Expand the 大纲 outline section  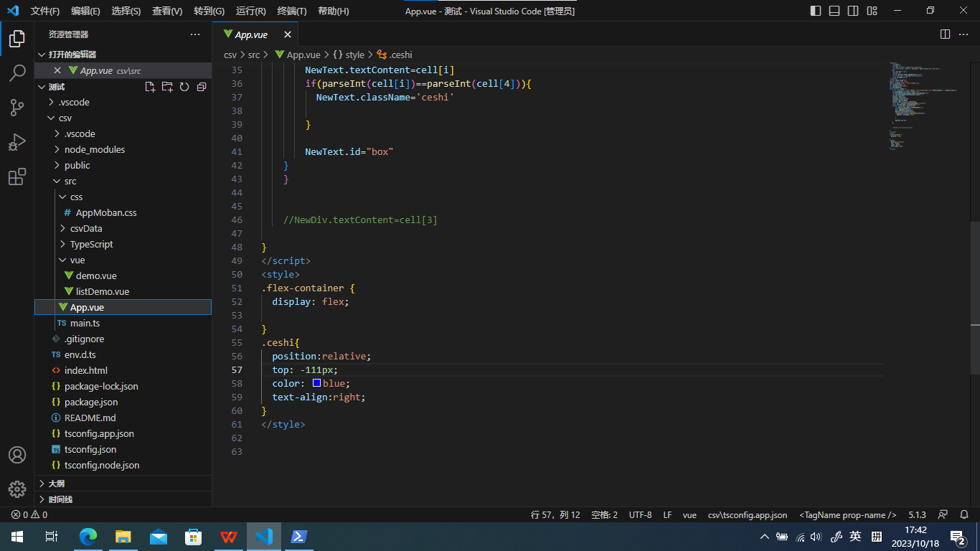pyautogui.click(x=56, y=484)
